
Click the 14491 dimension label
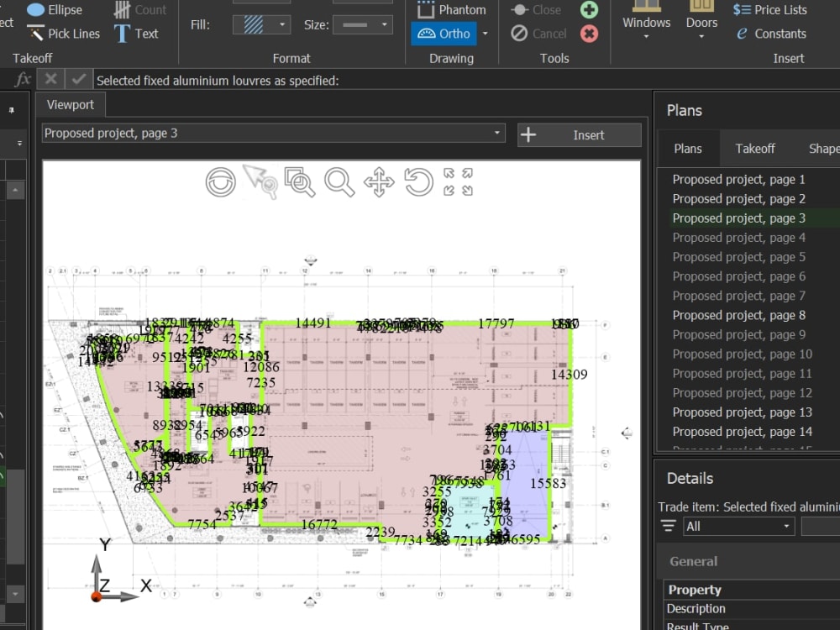coord(312,323)
